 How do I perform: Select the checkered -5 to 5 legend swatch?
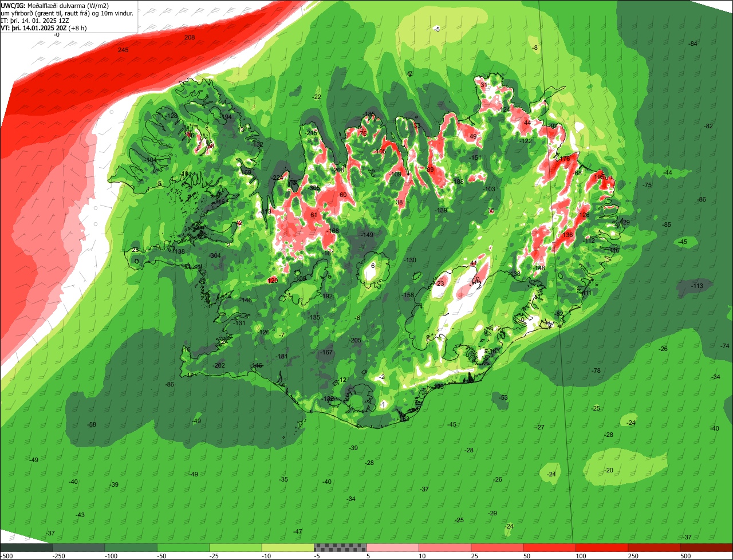click(340, 547)
